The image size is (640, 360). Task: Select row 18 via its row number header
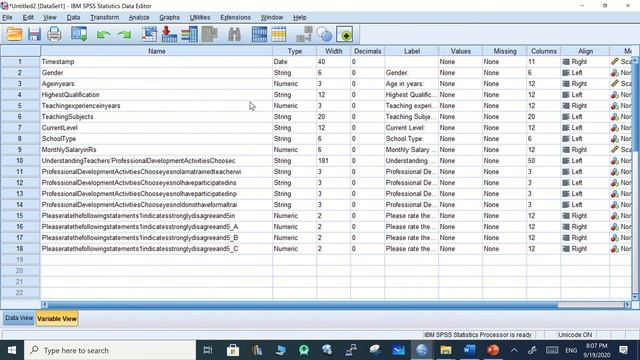pyautogui.click(x=20, y=249)
